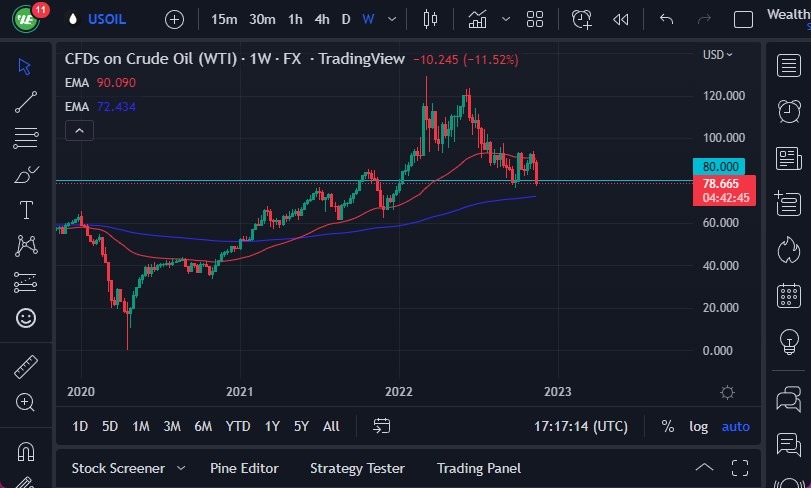Click the candlestick chart style icon
The height and width of the screenshot is (488, 811).
click(x=431, y=19)
